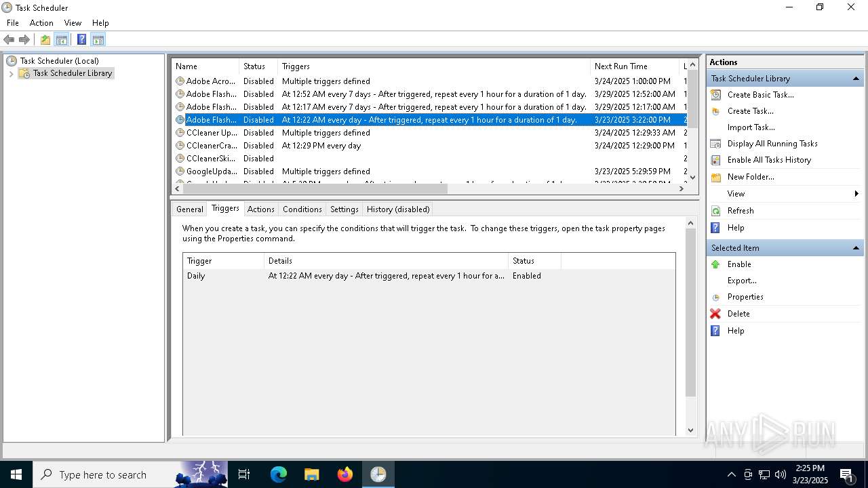Screen dimensions: 868x488
Task: Open the File menu
Action: [x=13, y=23]
